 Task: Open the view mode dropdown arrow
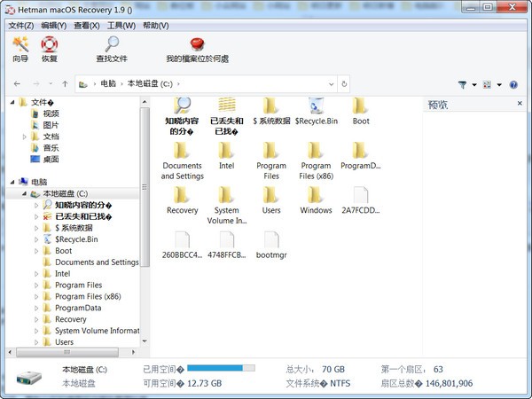click(x=499, y=84)
